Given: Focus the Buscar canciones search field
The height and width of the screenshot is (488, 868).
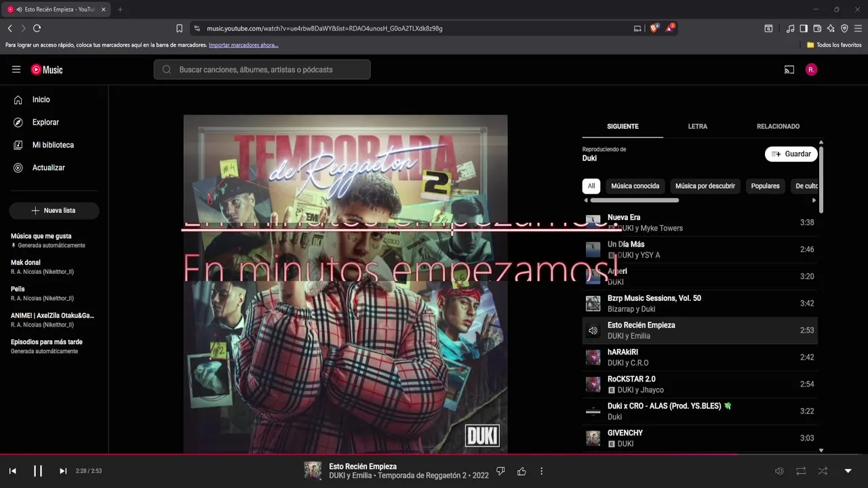Looking at the screenshot, I should pyautogui.click(x=262, y=69).
